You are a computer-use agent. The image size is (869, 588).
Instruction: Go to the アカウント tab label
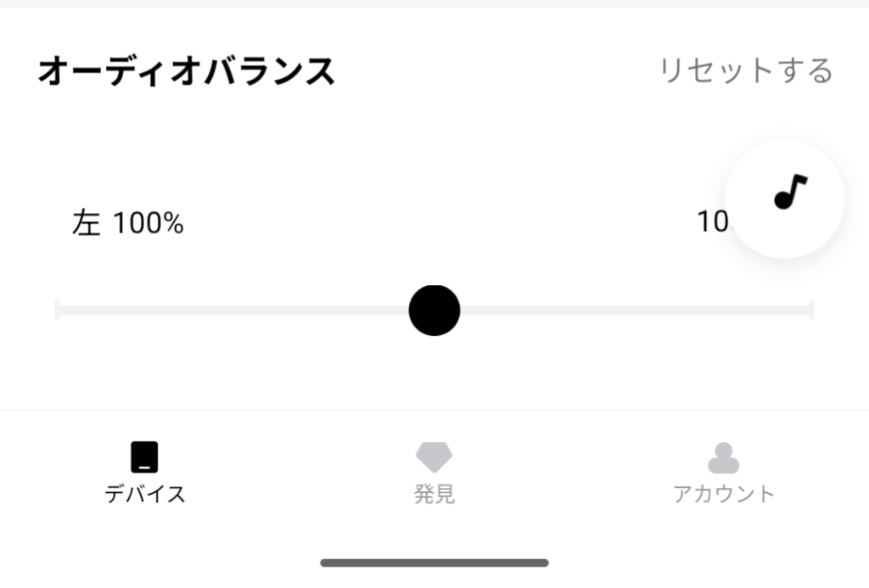click(x=723, y=494)
